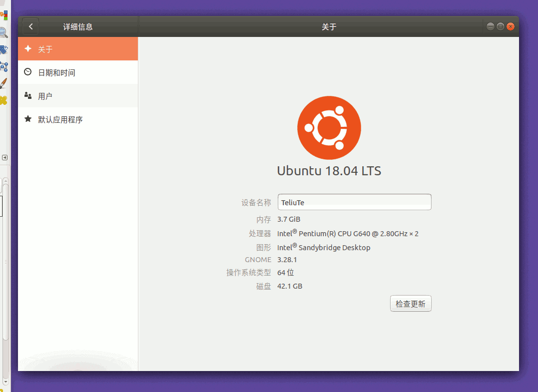Select the magnifier zoom tool in background toolbox
Screen dimensions: 538x392
point(3,32)
